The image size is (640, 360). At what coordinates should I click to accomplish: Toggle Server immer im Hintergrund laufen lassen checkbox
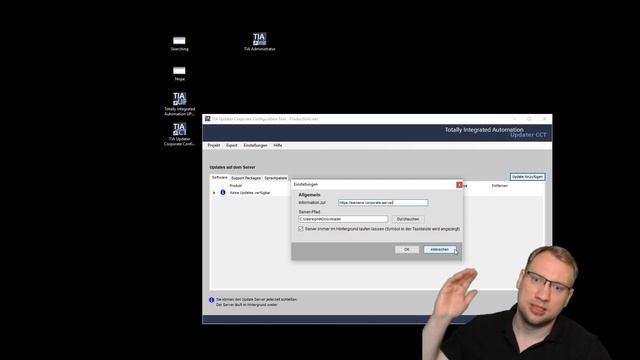coord(301,229)
